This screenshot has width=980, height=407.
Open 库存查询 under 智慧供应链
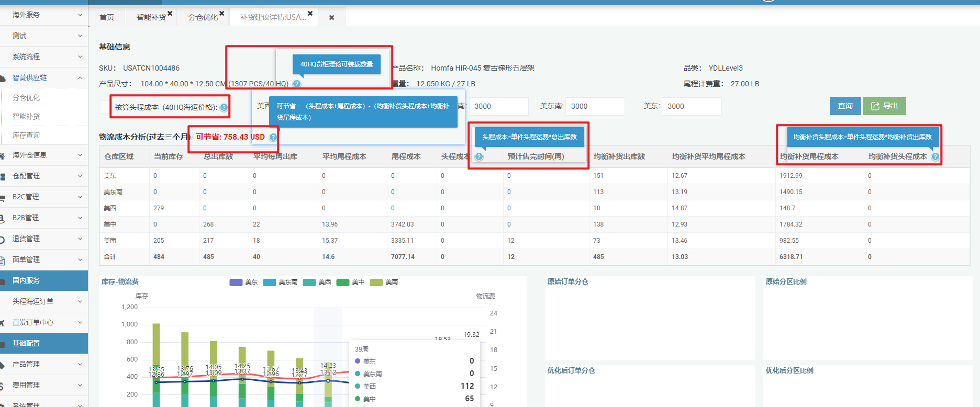pyautogui.click(x=26, y=135)
